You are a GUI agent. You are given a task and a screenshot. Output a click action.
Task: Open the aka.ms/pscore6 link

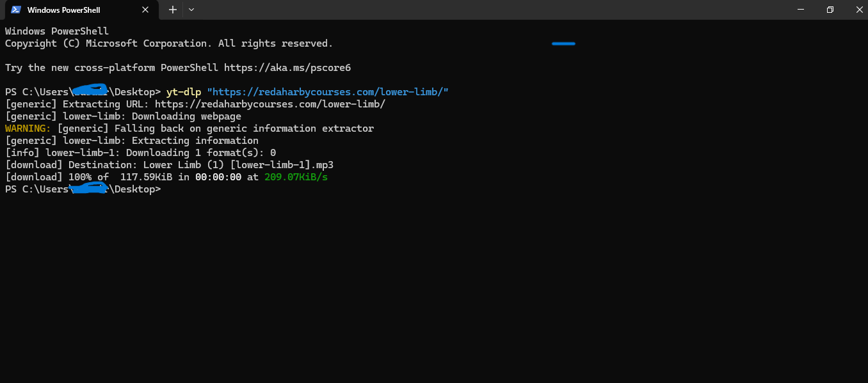[287, 68]
